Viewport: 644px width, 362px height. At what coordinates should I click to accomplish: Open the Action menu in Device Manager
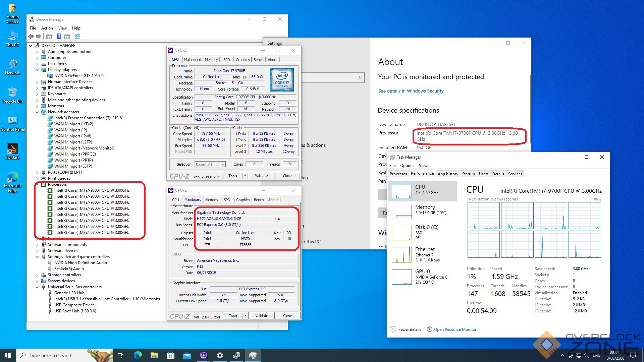47,28
